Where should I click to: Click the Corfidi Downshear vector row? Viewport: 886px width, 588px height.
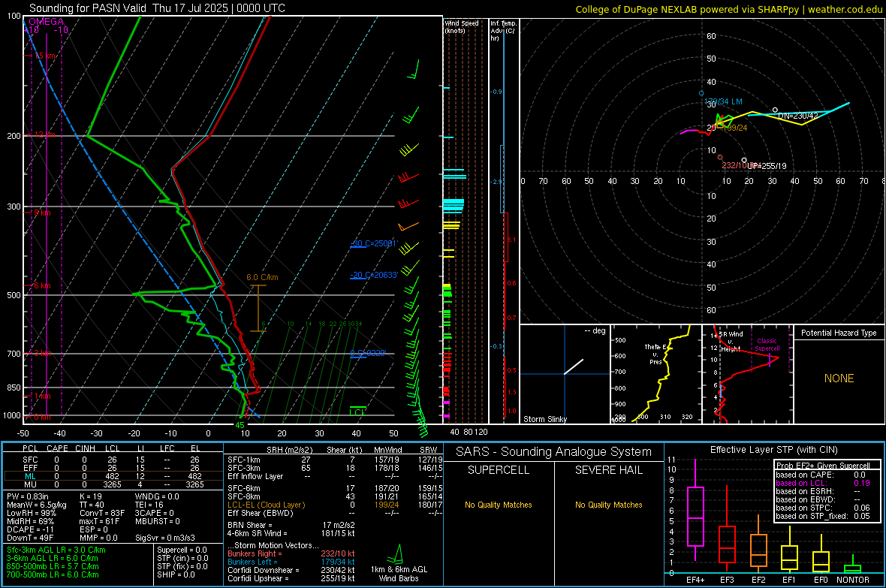pyautogui.click(x=291, y=571)
